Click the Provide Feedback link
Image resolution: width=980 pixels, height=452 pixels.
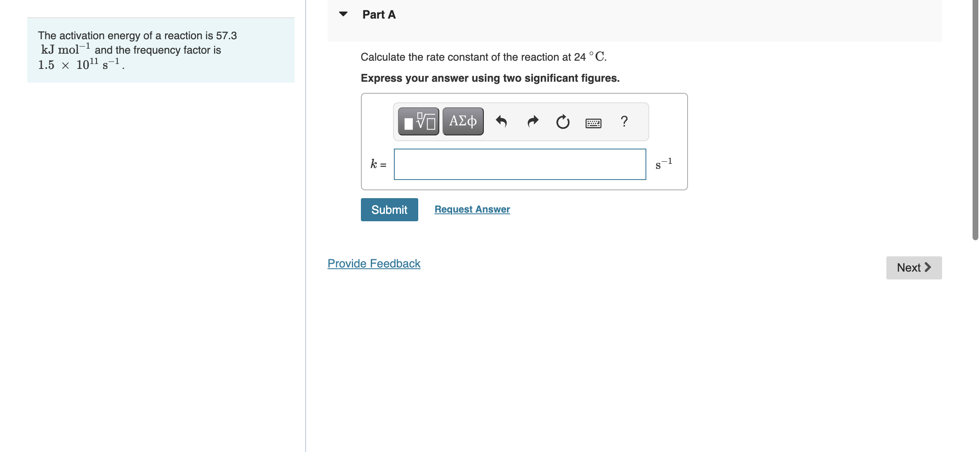[x=373, y=262]
